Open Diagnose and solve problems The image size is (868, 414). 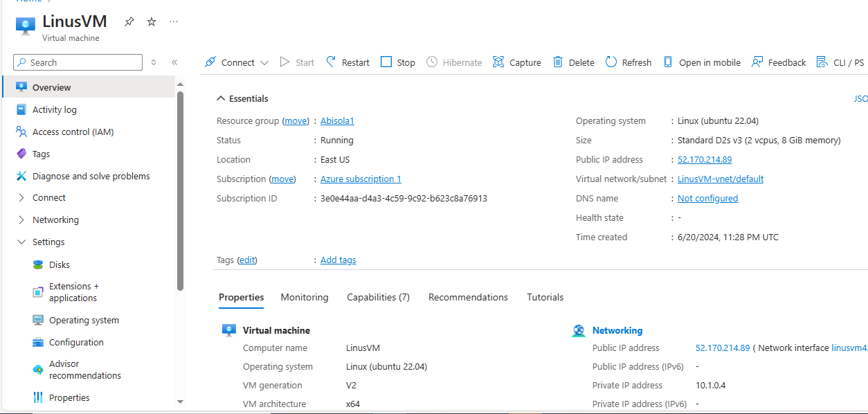(x=91, y=176)
